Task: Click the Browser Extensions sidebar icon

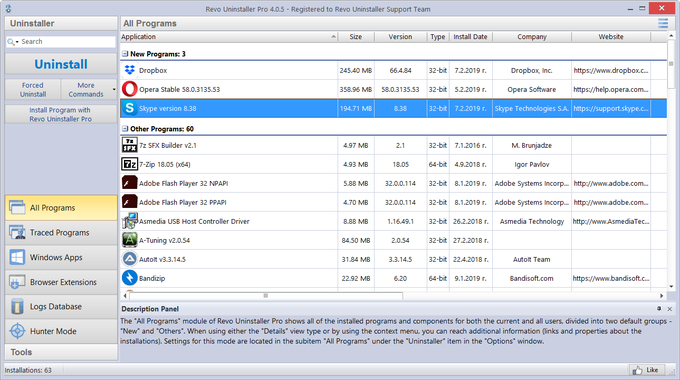Action: (17, 282)
